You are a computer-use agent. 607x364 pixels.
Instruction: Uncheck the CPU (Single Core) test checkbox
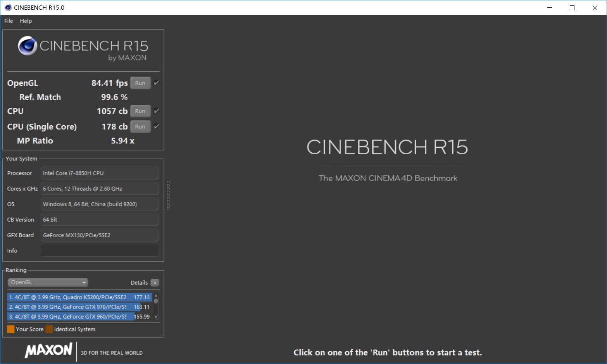[x=157, y=126]
